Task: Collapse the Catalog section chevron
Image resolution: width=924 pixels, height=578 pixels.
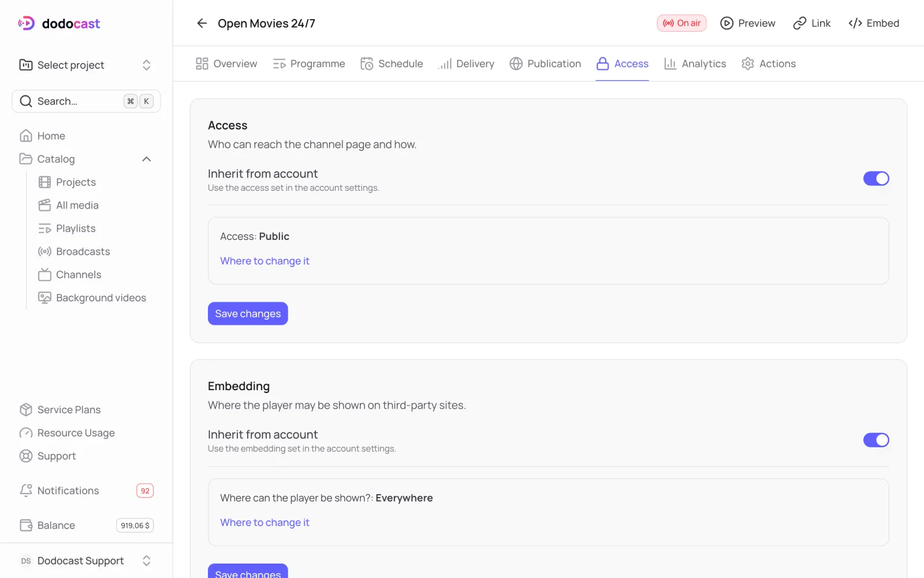Action: 147,159
